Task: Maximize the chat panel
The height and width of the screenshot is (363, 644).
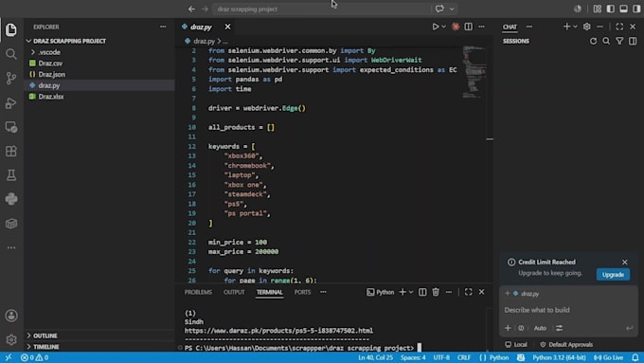Action: point(619,27)
